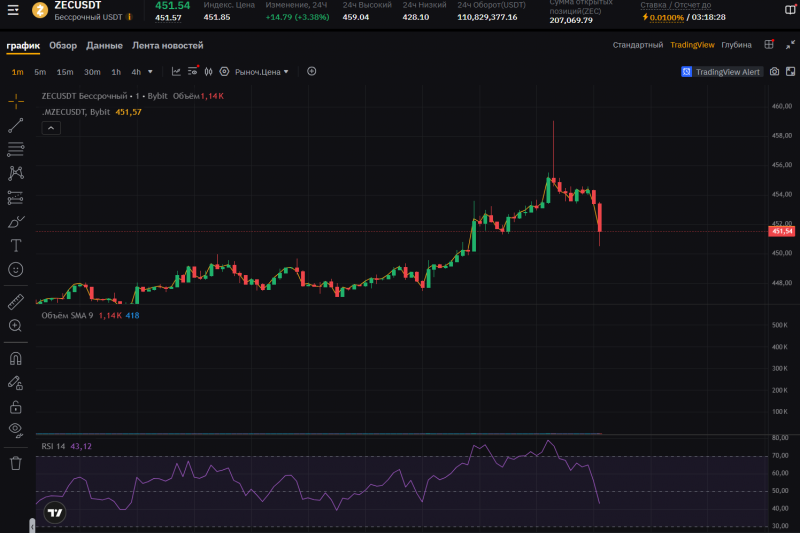Take a chart snapshot with camera icon
This screenshot has height=533, width=800.
[x=774, y=72]
